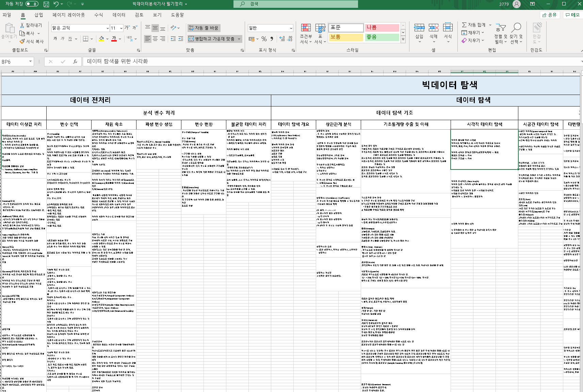Image resolution: width=583 pixels, height=392 pixels.
Task: Select the 나쁨 cell style
Action: (x=382, y=28)
